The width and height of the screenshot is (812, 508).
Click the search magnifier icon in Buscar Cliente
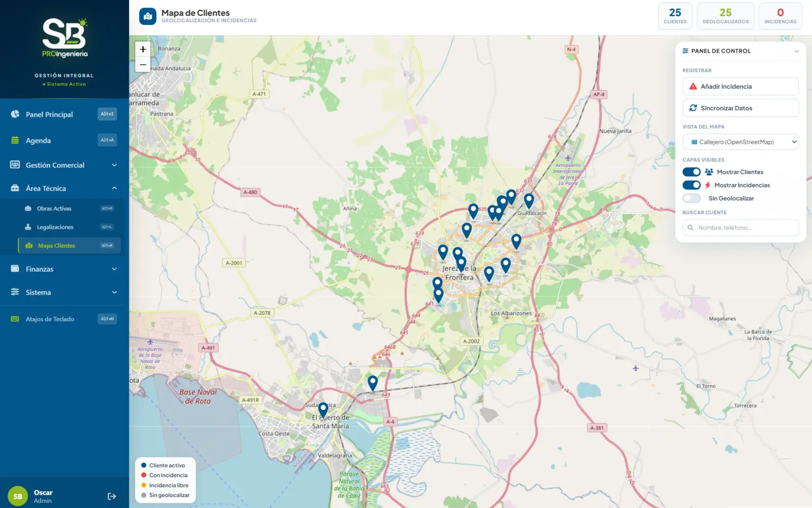pyautogui.click(x=691, y=228)
